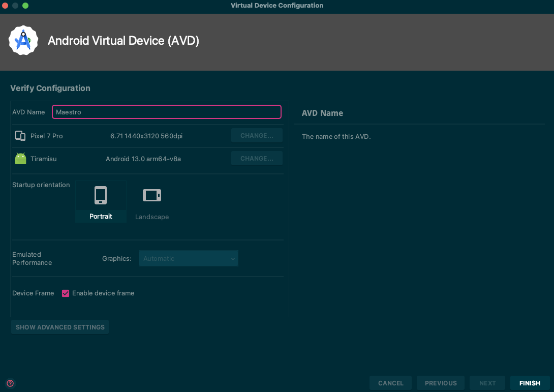Screen dimensions: 554x392
Task: Select the Landscape orientation phone icon
Action: pyautogui.click(x=152, y=195)
